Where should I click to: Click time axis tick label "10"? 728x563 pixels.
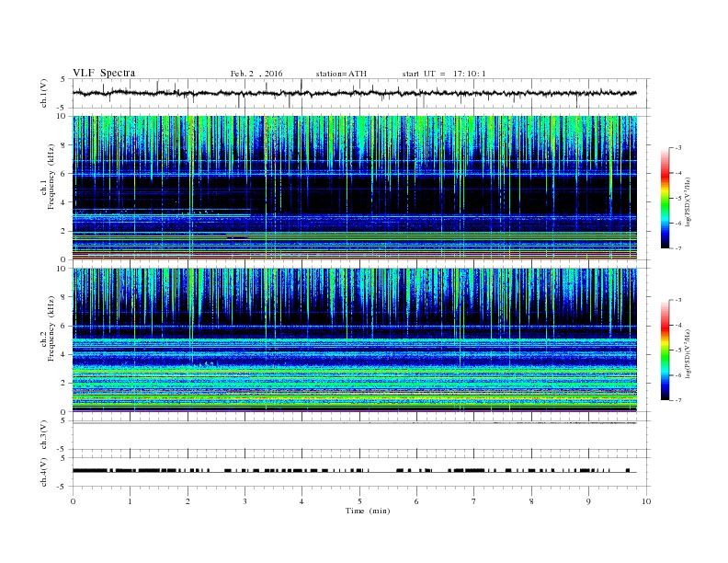pyautogui.click(x=646, y=501)
